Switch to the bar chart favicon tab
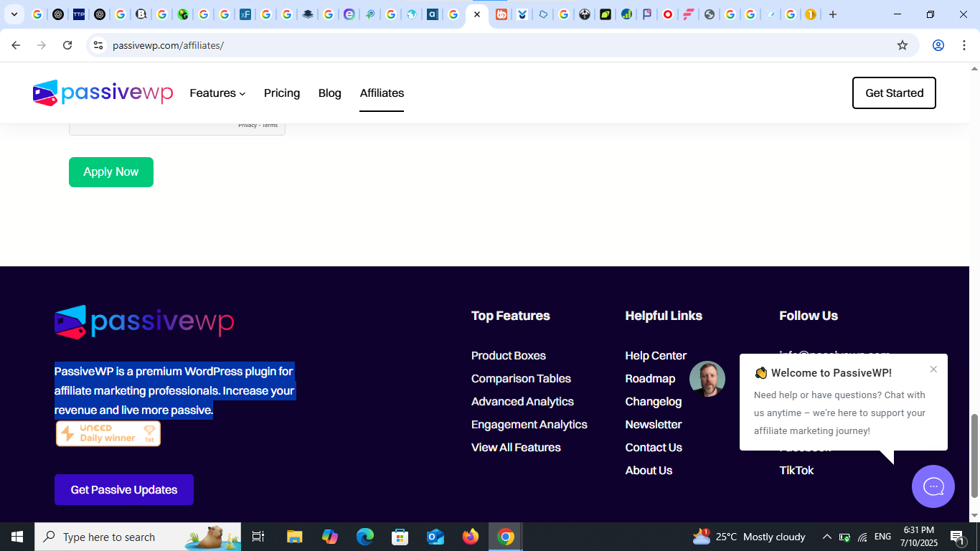Image resolution: width=980 pixels, height=551 pixels. [x=626, y=14]
